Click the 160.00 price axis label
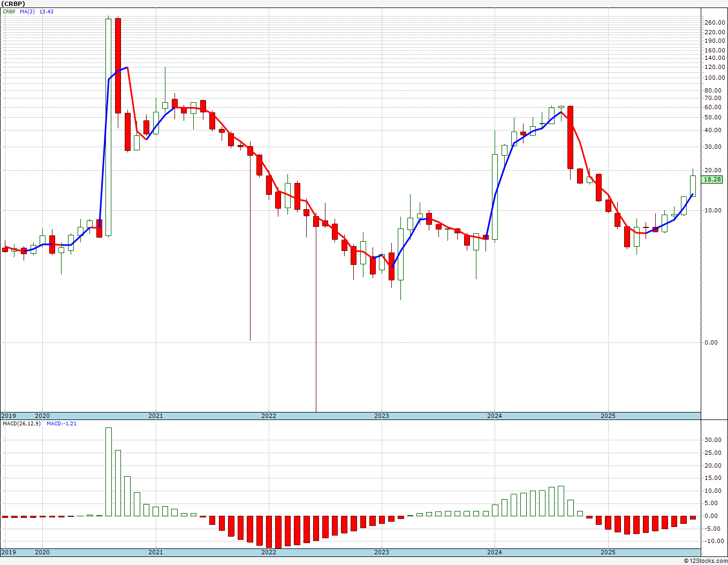Viewport: 728px width, 565px height. click(714, 51)
